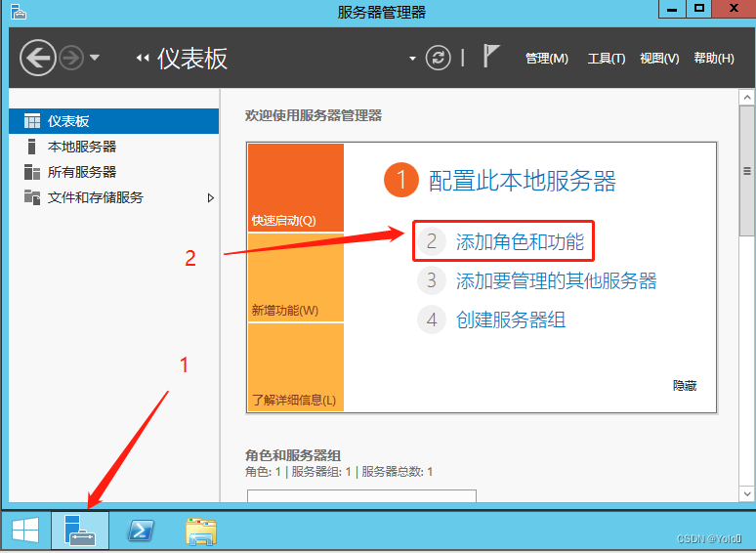Click 创建服务器组 link
Viewport: 756px width, 553px height.
(511, 319)
